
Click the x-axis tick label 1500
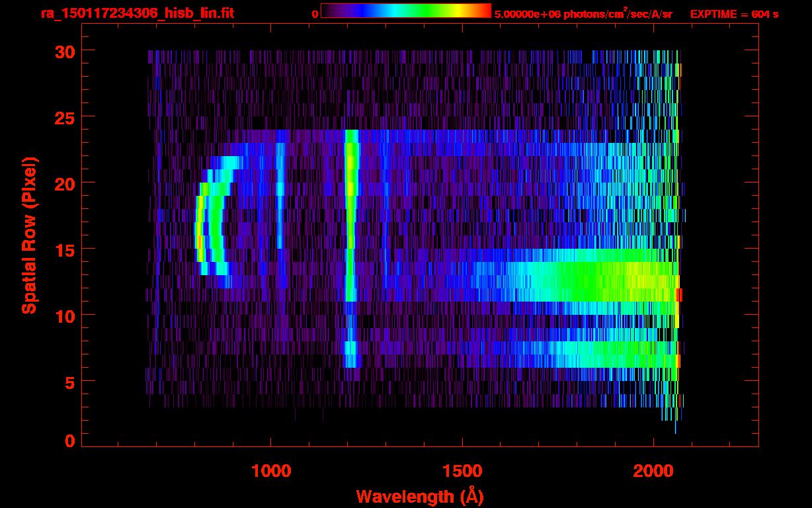[x=462, y=471]
